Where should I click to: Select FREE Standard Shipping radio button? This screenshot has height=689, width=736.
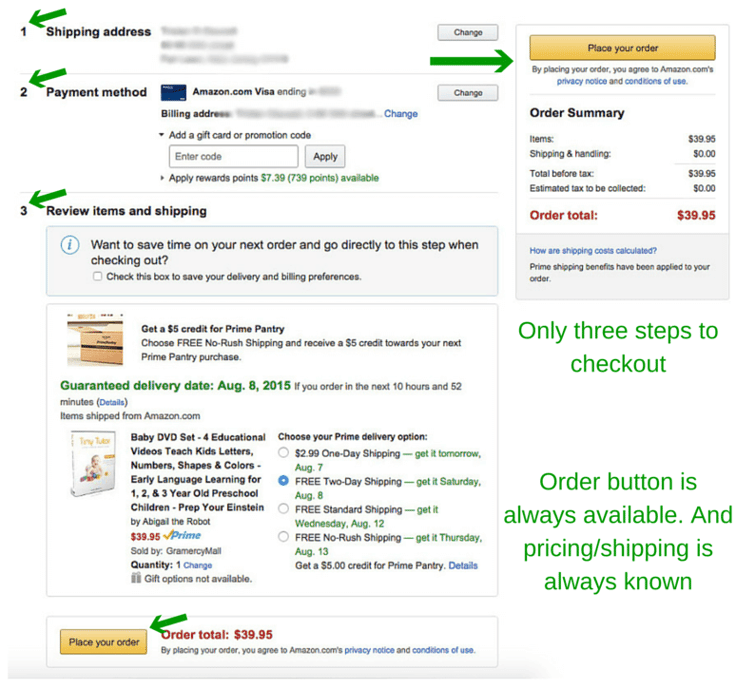pos(283,509)
